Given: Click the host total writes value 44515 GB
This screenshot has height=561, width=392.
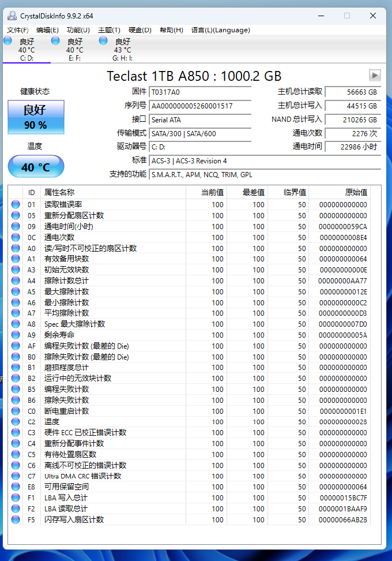Looking at the screenshot, I should tap(353, 106).
